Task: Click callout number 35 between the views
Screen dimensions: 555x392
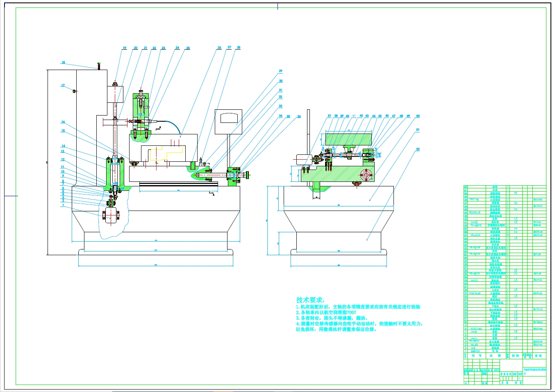Action: pyautogui.click(x=288, y=116)
